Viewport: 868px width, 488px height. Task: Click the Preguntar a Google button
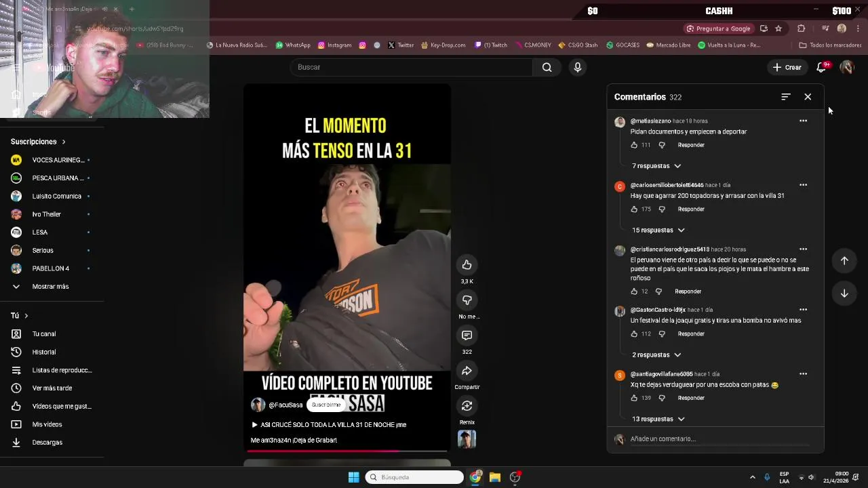click(718, 28)
